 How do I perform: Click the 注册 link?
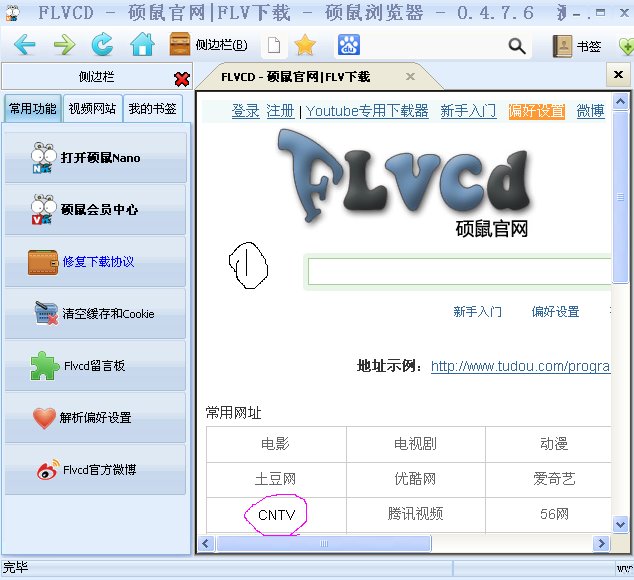click(x=280, y=110)
